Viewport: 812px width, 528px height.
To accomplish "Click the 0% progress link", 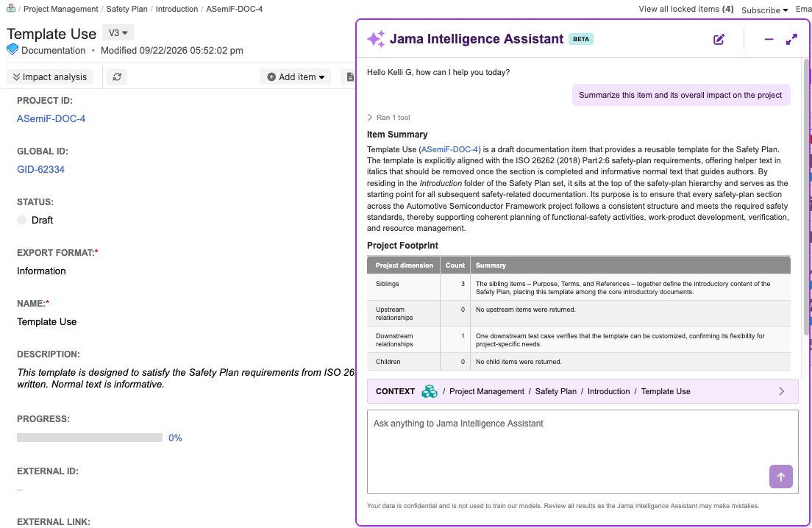I will point(175,438).
